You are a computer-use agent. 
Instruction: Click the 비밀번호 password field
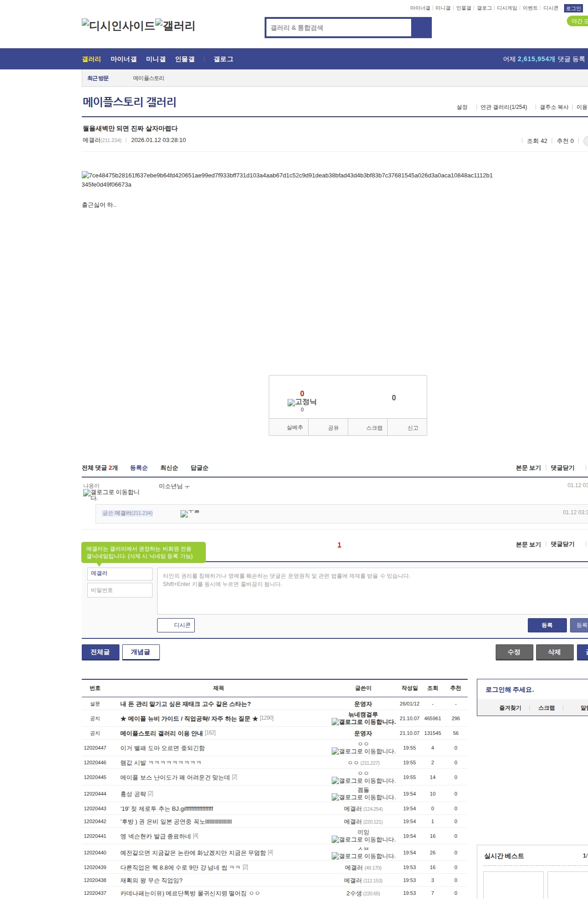tap(119, 590)
